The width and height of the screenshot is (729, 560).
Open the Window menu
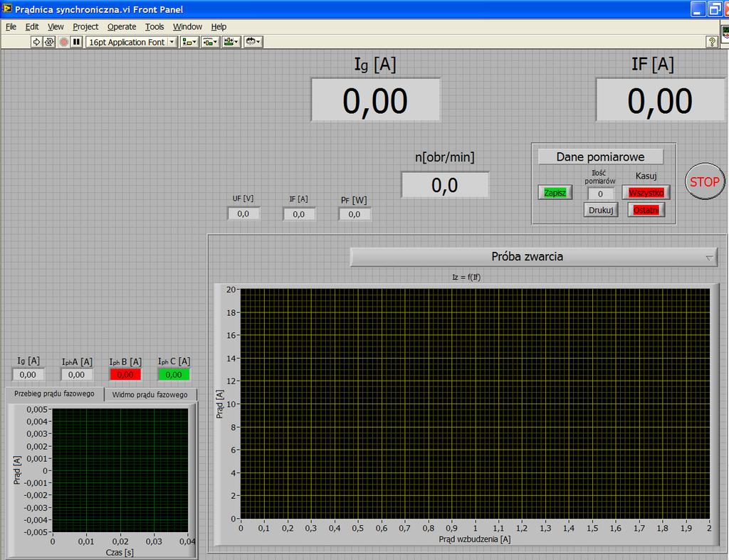point(187,26)
